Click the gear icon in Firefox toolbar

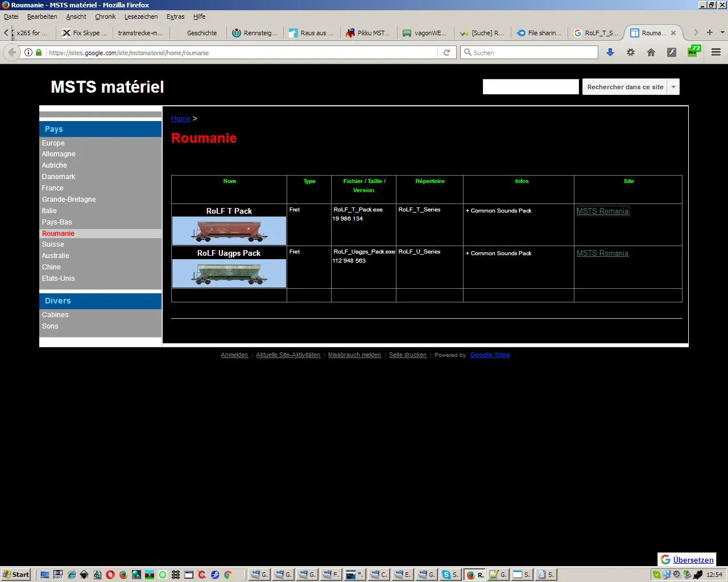[631, 52]
